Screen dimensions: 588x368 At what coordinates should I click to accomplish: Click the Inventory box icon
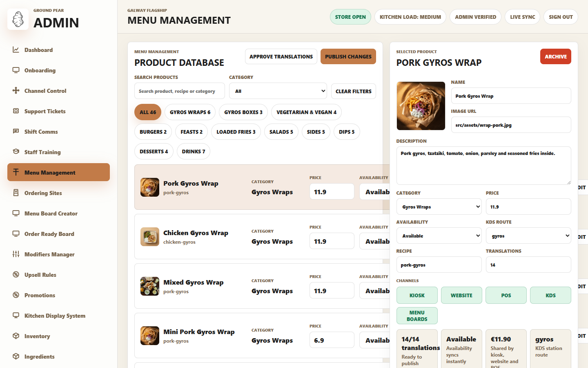[x=16, y=336]
